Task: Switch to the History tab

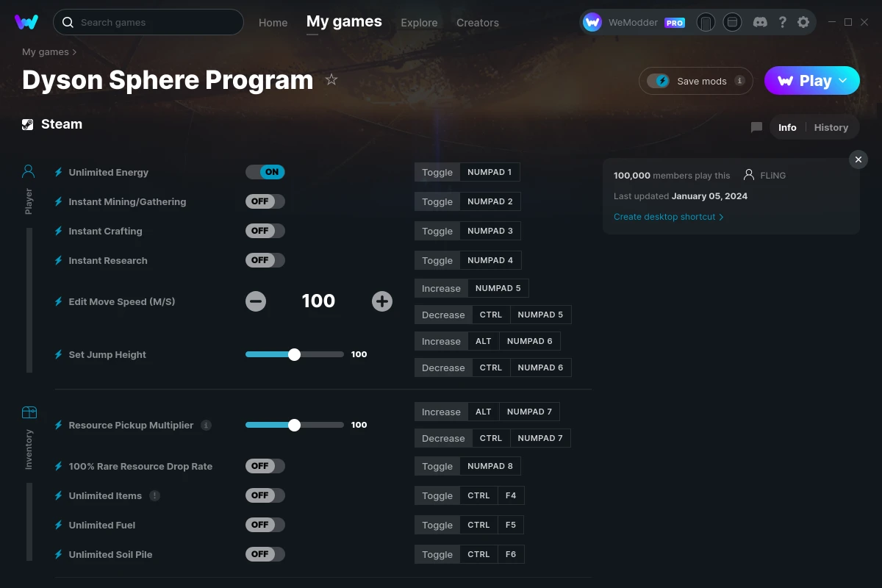Action: pyautogui.click(x=831, y=127)
